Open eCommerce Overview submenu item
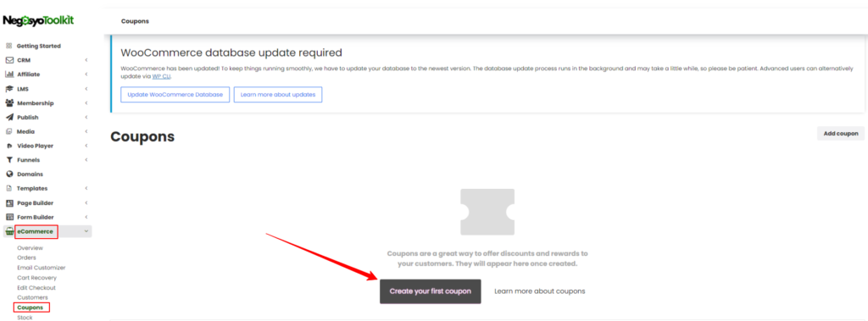868x321 pixels. (x=30, y=248)
